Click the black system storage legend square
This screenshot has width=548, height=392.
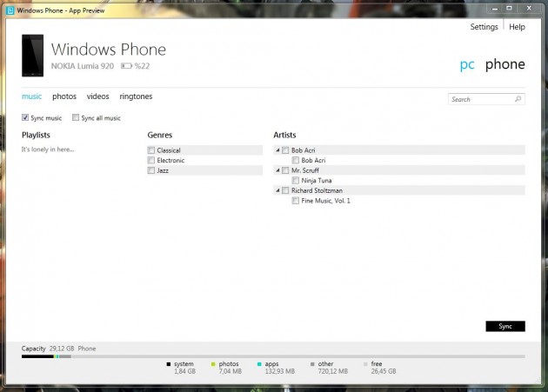[x=168, y=364]
